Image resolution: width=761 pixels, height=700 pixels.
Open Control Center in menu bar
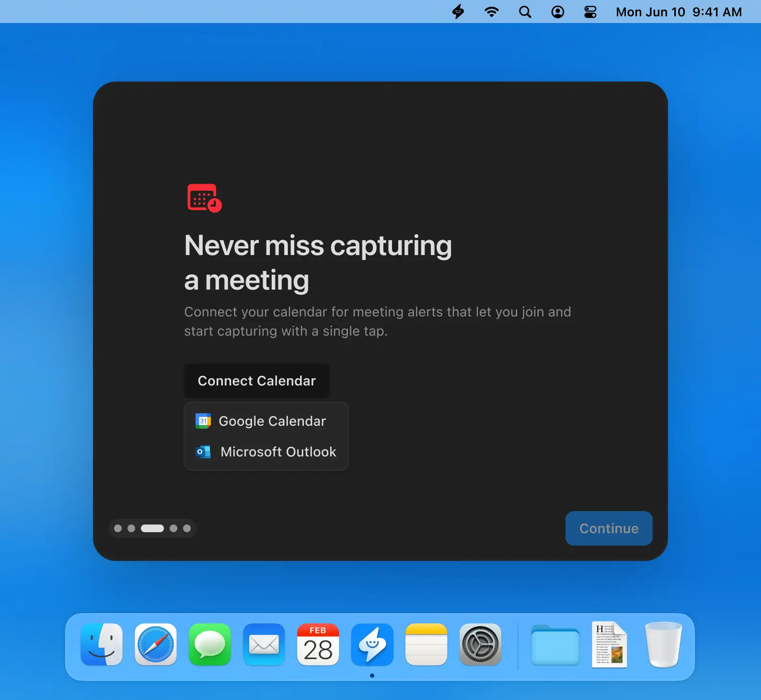click(590, 12)
